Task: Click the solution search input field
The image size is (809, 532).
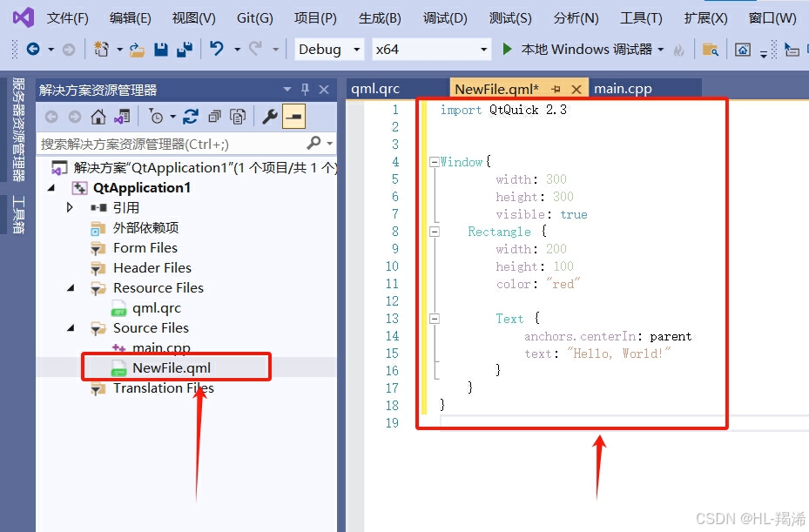Action: 174,143
